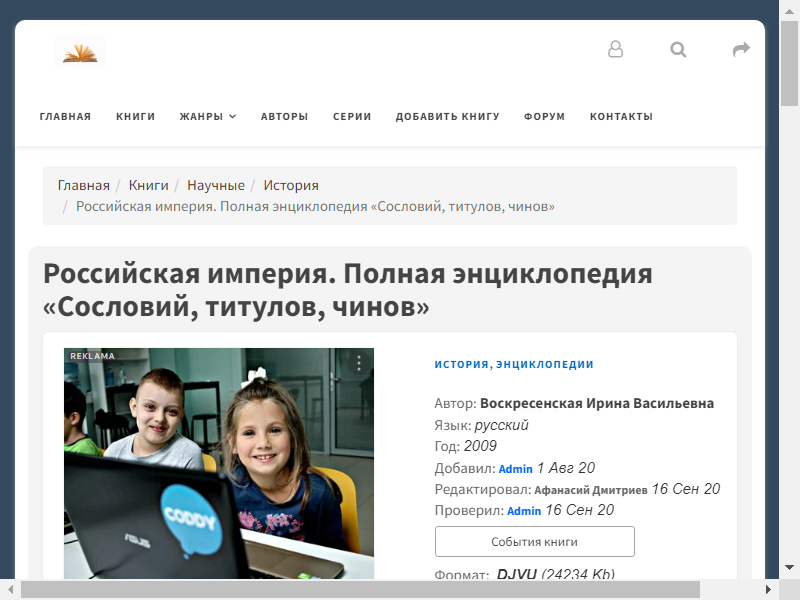
Task: Click the share arrow icon
Action: point(741,49)
